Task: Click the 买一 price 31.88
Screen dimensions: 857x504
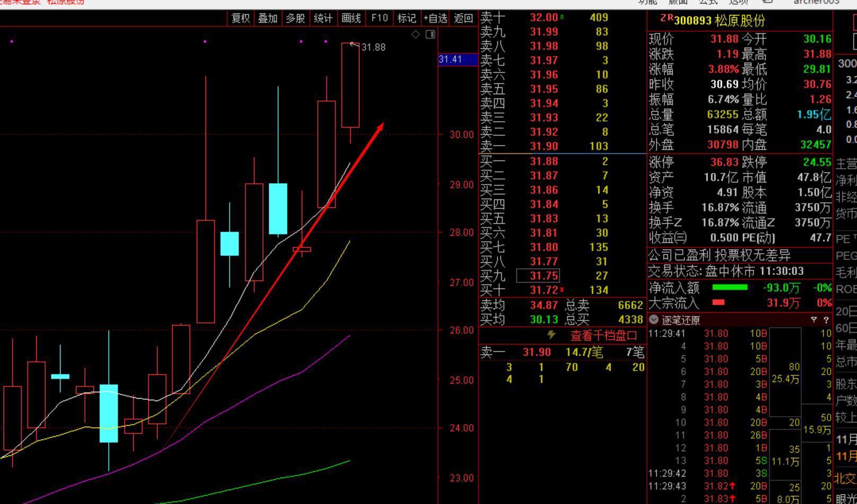Action: [544, 162]
